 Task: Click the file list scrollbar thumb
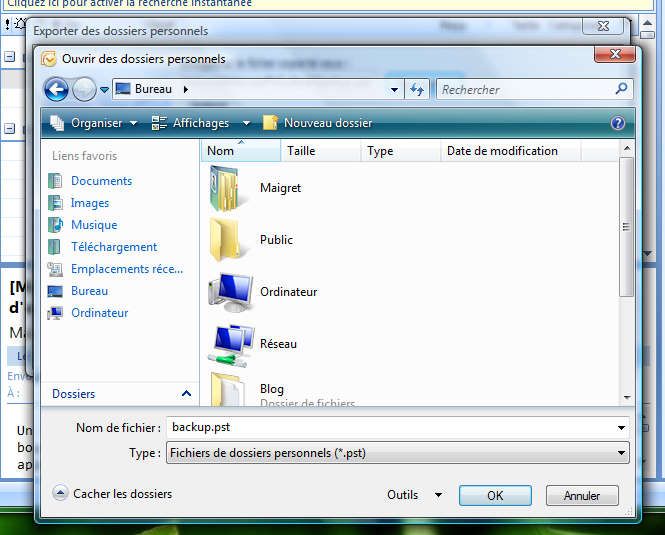tap(626, 227)
